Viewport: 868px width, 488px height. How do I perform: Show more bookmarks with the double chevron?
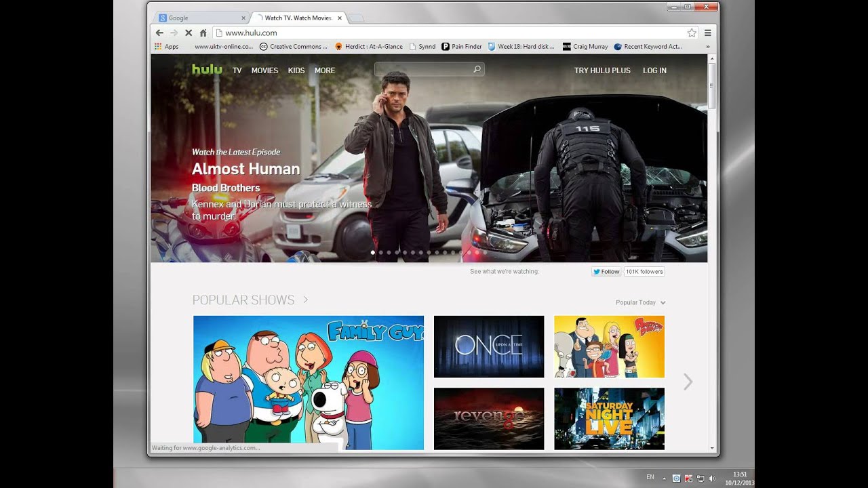(x=708, y=47)
